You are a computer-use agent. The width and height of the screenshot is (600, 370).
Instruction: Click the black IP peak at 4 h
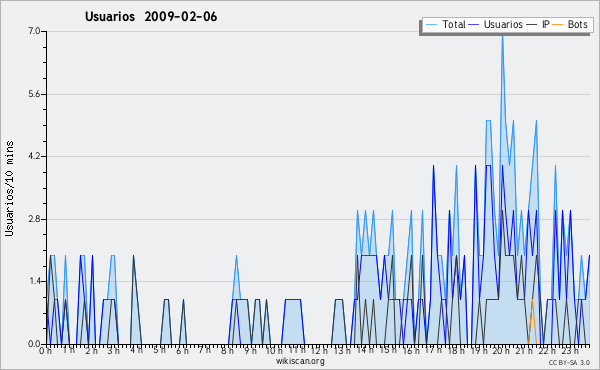coord(134,257)
